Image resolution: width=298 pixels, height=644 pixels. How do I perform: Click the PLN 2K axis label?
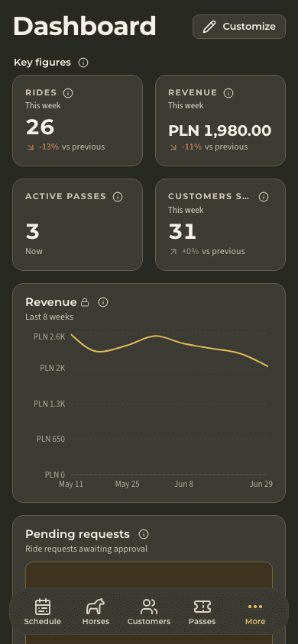tap(52, 368)
